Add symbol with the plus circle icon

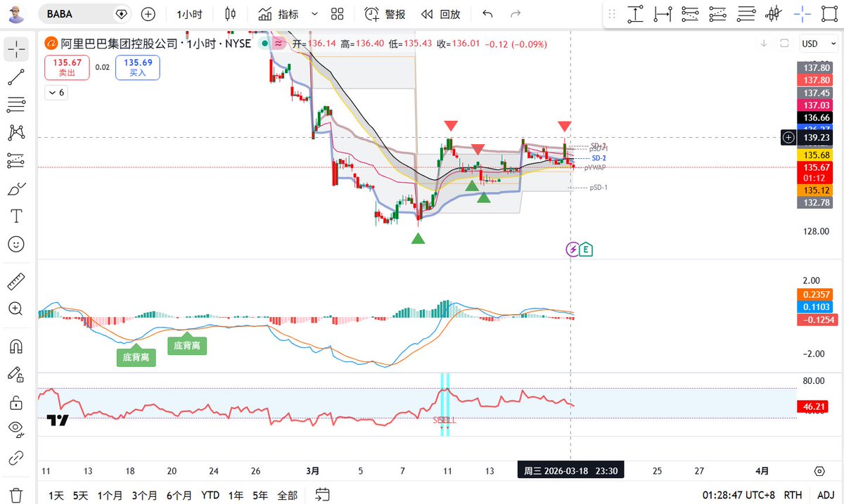pos(148,14)
